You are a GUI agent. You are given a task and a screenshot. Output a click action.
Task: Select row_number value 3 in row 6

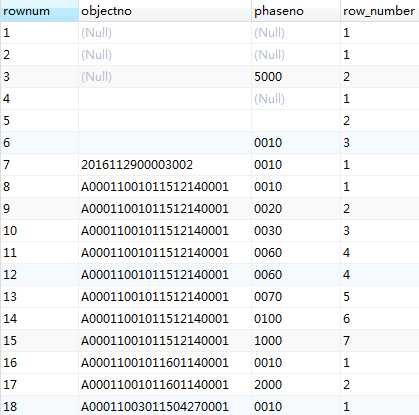tap(380, 143)
